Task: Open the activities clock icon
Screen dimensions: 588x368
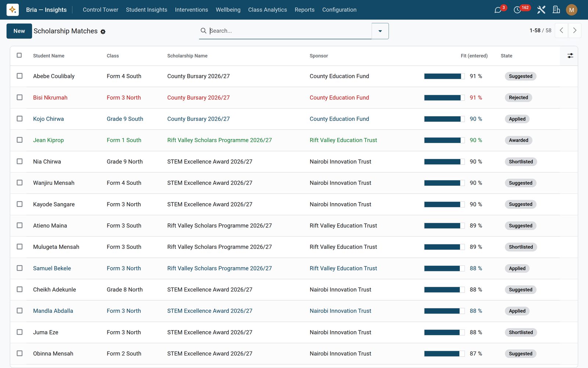Action: point(517,10)
